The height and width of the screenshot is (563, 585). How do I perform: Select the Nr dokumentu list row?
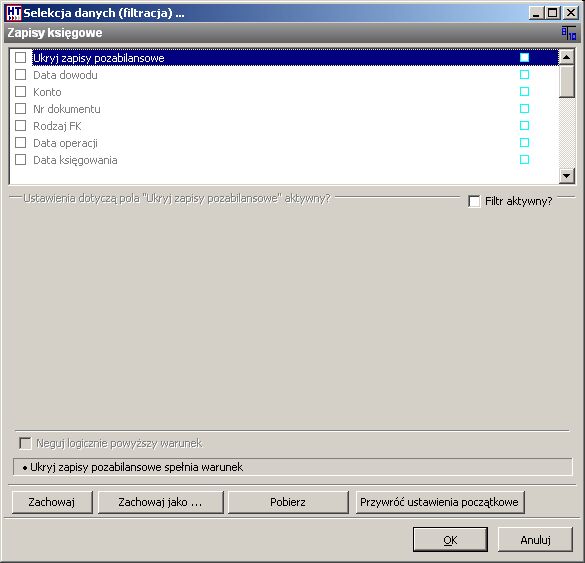coord(284,109)
